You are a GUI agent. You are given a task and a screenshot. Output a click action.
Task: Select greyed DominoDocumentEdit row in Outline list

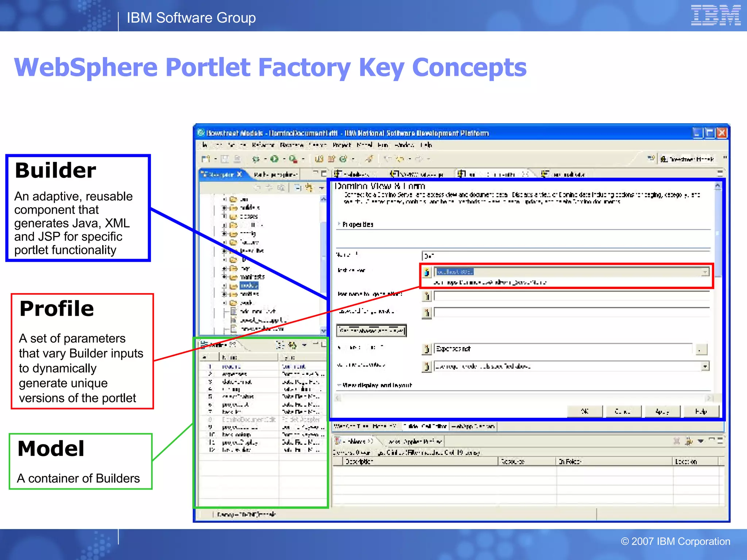click(x=263, y=419)
